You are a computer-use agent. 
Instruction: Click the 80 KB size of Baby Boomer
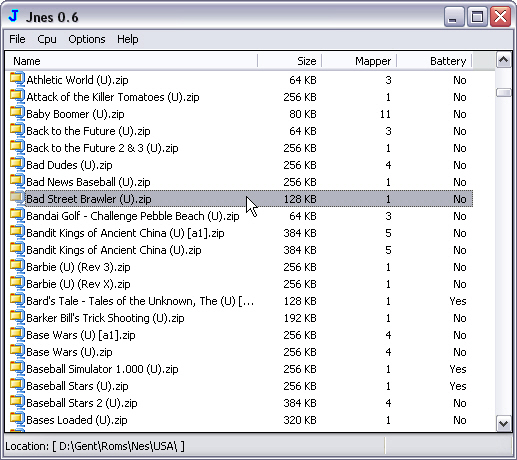tap(303, 114)
